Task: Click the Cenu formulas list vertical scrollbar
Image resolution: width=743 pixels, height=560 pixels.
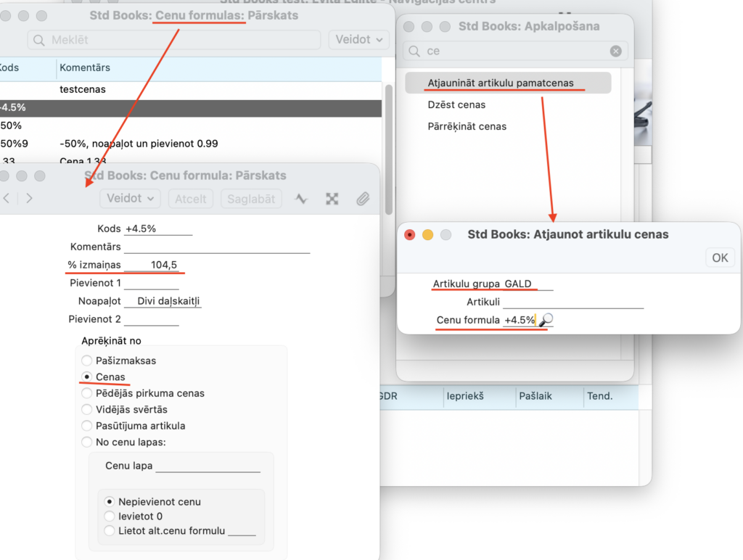Action: [388, 145]
